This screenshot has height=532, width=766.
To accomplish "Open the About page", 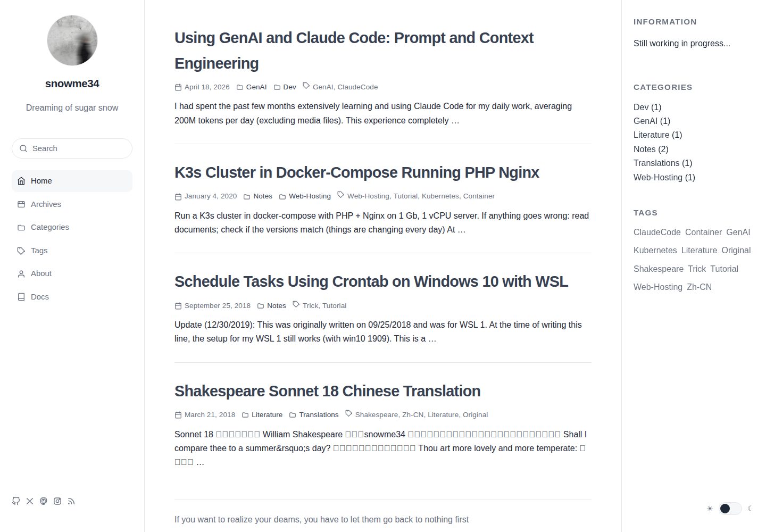I will pos(72,273).
